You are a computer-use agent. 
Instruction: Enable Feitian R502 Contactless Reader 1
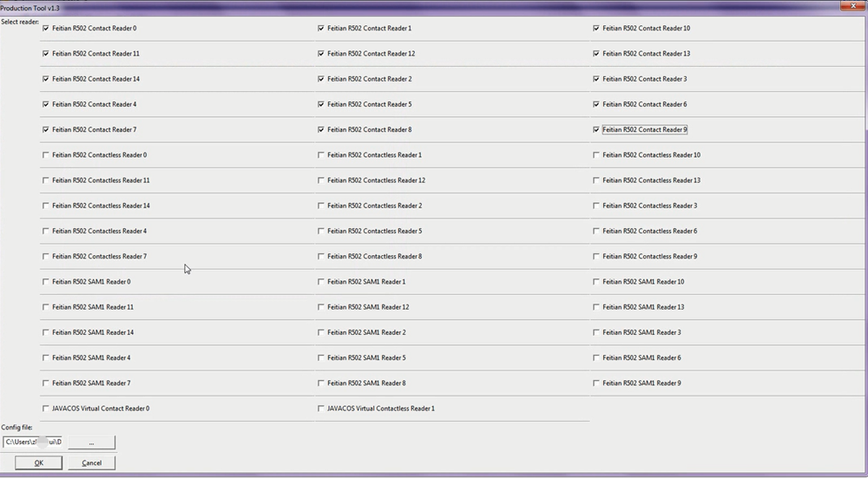pos(321,155)
